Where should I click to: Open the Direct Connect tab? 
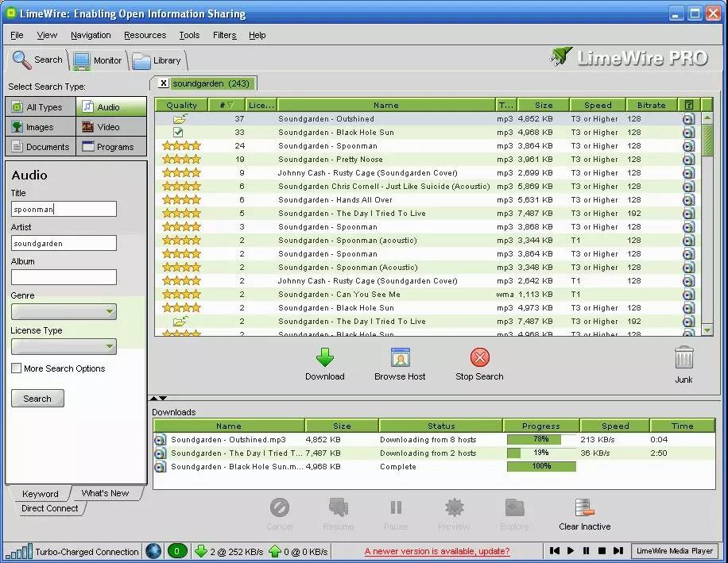(50, 508)
